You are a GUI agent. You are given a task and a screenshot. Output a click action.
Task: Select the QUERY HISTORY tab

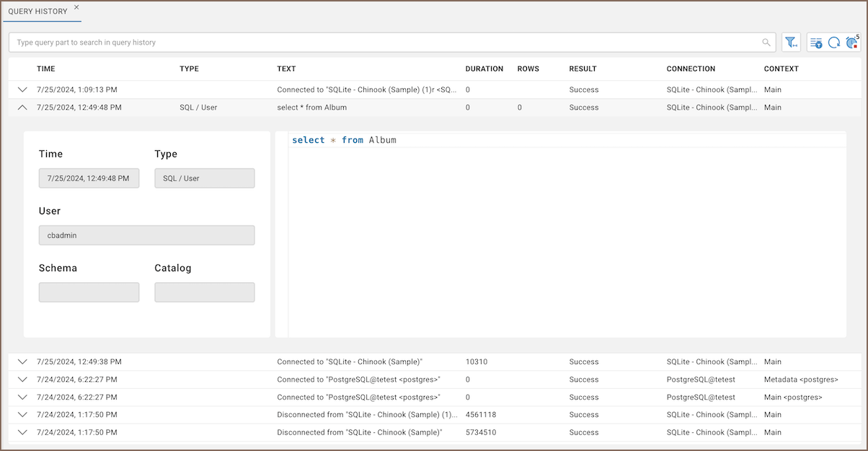[37, 12]
